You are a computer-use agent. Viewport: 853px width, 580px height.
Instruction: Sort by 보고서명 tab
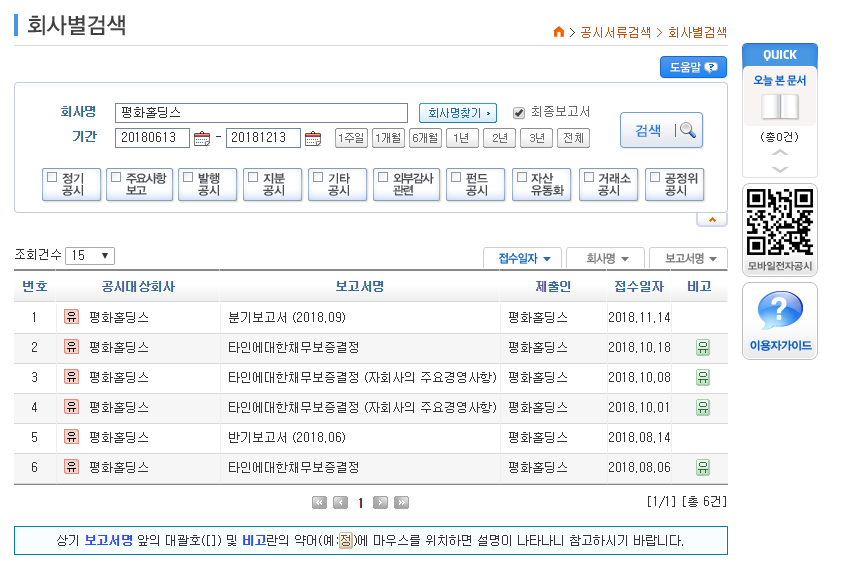click(689, 258)
